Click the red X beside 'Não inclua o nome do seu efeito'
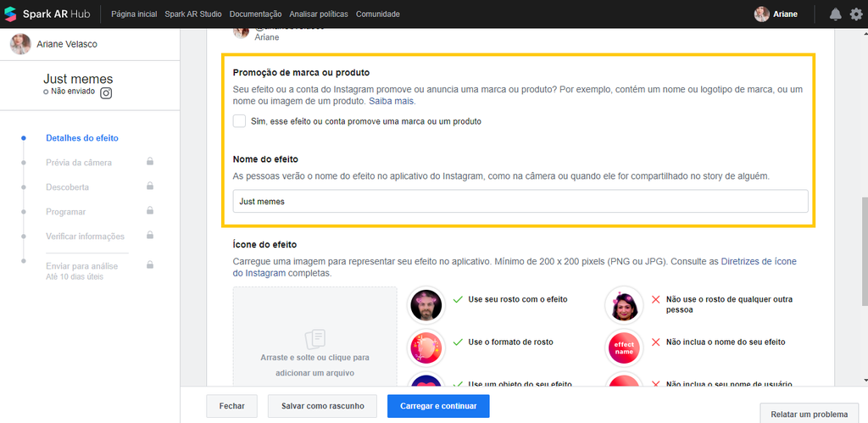This screenshot has width=868, height=423. point(656,342)
